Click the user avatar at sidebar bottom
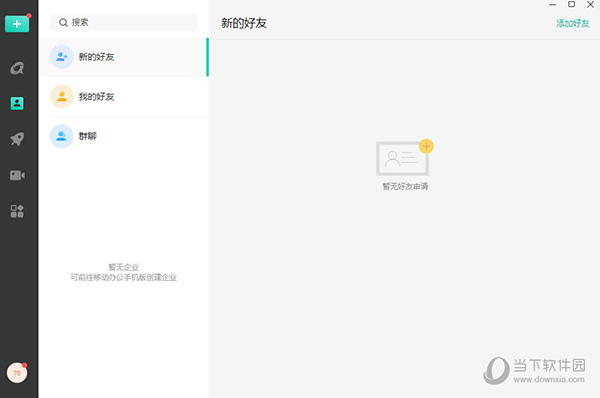The image size is (600, 398). [17, 372]
